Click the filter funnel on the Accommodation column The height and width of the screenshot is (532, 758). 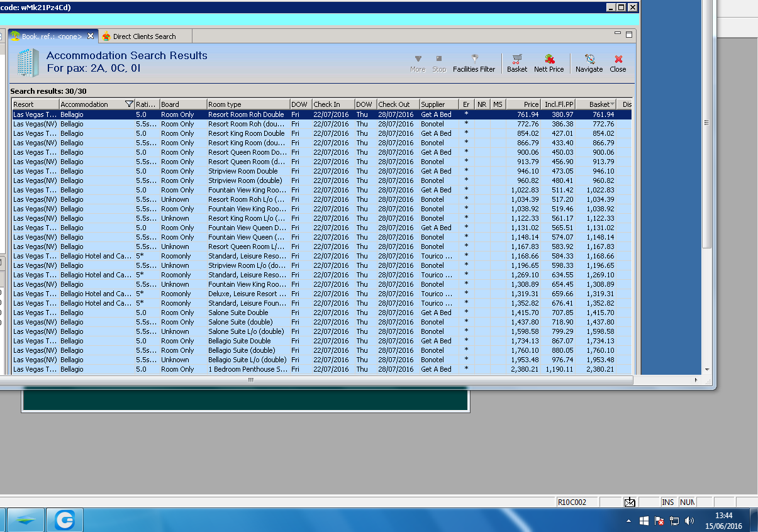coord(129,104)
